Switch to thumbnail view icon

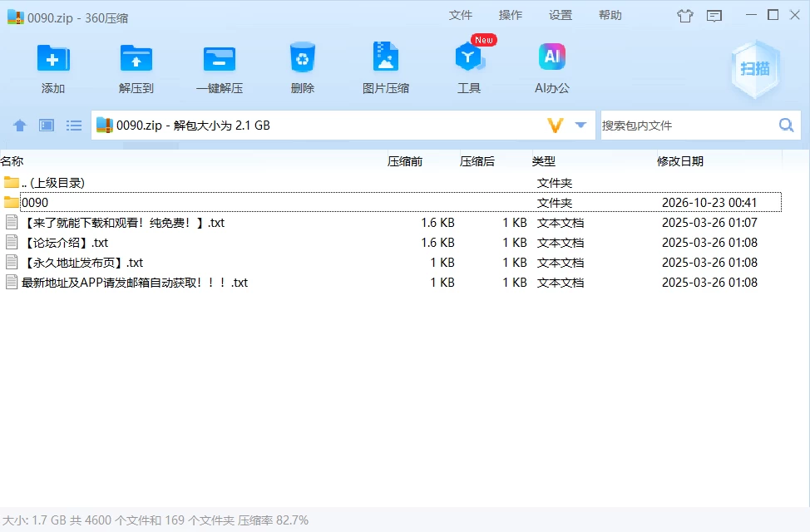47,126
